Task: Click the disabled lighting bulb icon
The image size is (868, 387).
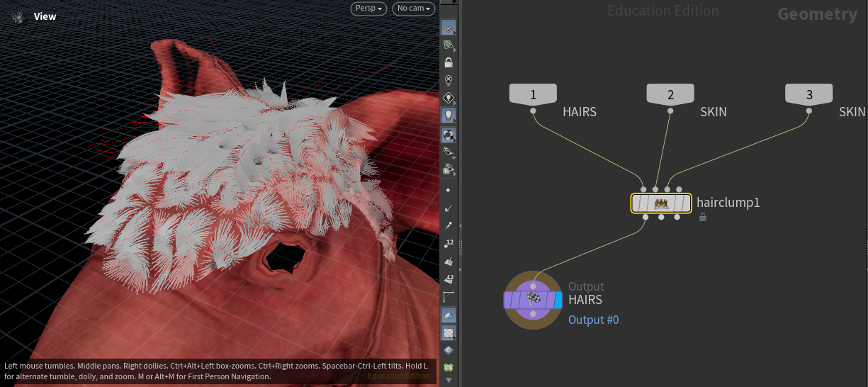Action: pyautogui.click(x=449, y=80)
